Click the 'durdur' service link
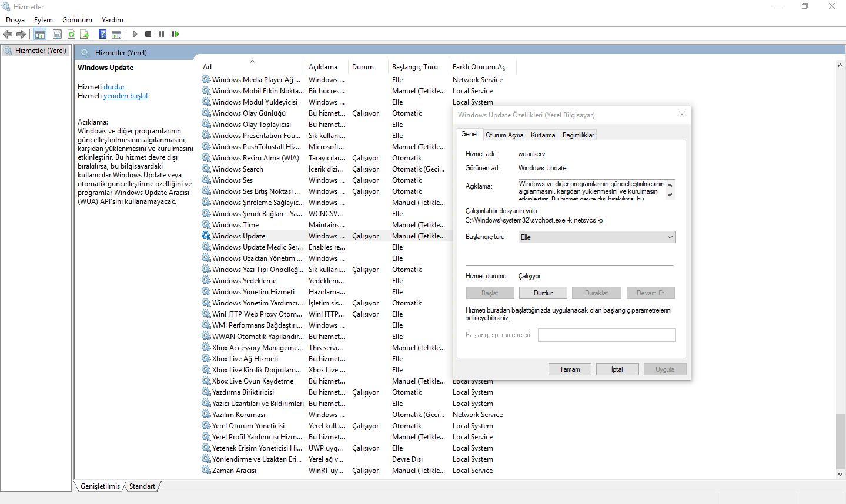 (x=114, y=87)
